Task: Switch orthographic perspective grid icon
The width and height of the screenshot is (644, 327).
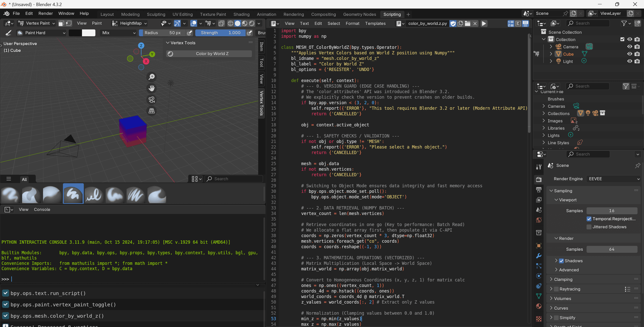Action: 151,111
